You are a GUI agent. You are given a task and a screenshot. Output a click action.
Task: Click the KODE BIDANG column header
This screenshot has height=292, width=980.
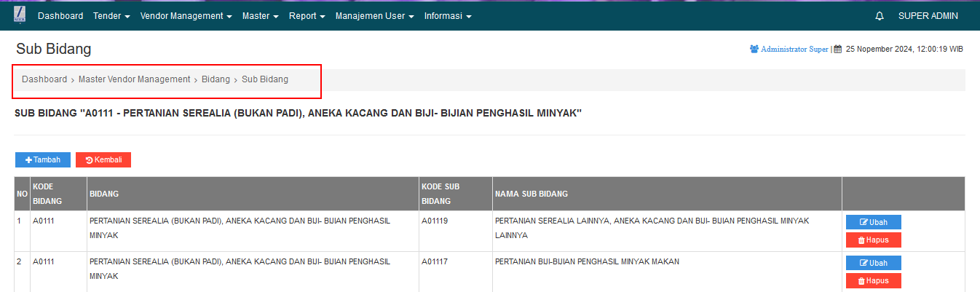coord(58,194)
